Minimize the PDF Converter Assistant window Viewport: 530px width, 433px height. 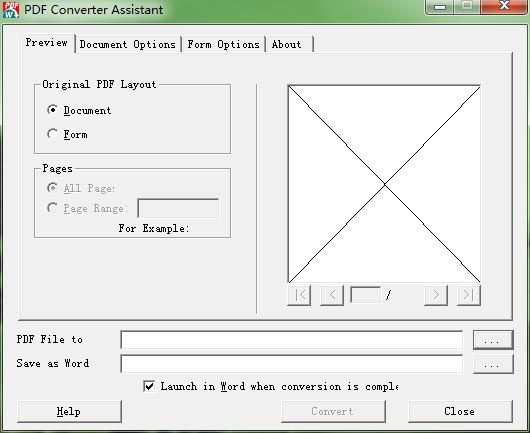440,7
